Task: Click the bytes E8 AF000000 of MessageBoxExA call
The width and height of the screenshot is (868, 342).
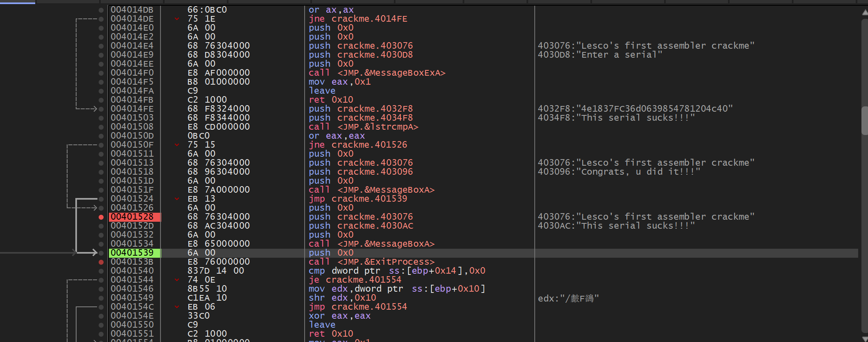Action: click(218, 73)
